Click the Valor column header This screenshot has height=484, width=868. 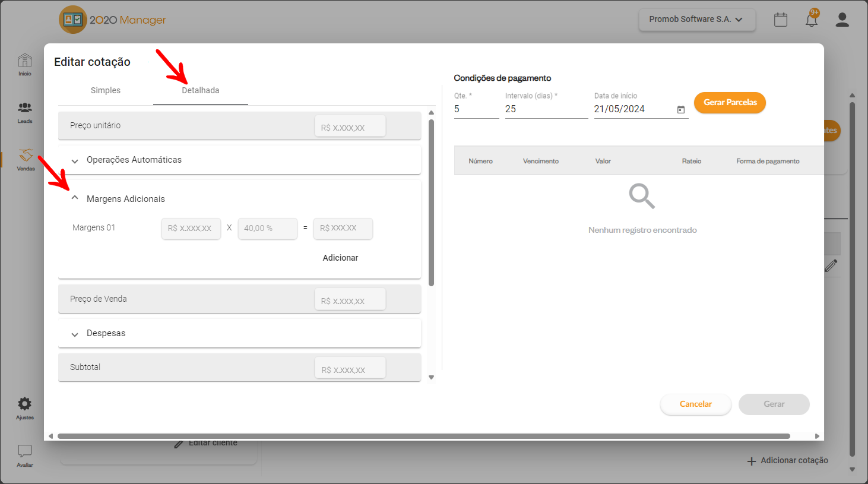pyautogui.click(x=603, y=162)
